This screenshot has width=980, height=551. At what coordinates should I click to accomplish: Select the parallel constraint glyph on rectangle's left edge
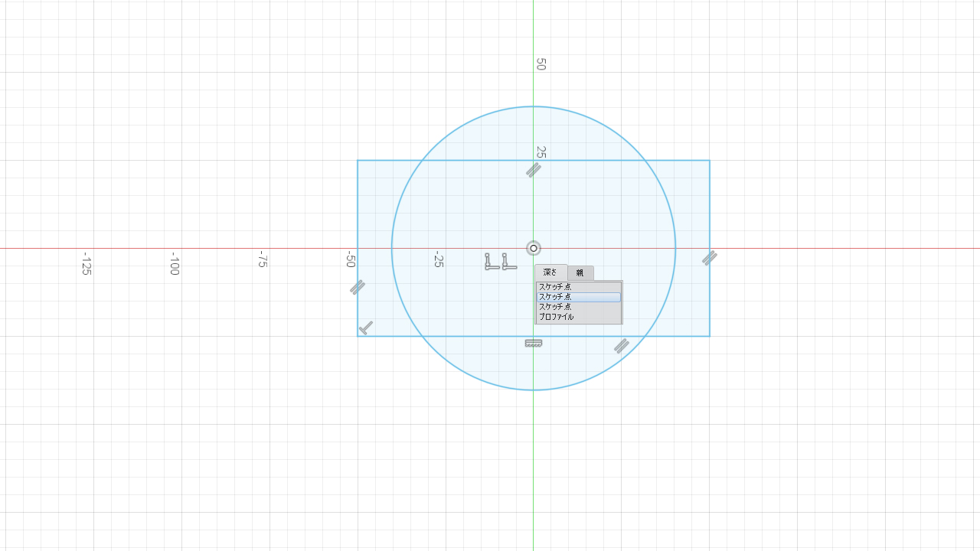point(358,288)
